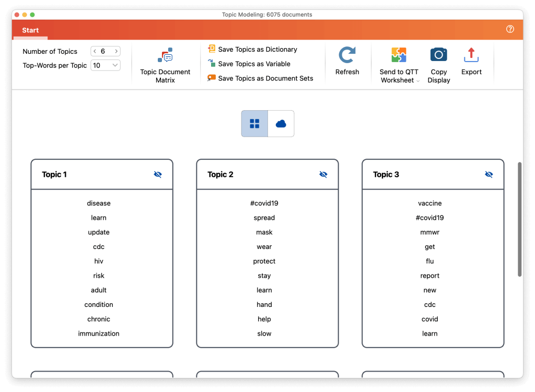The image size is (535, 392).
Task: Open the Topic Document Matrix
Action: click(166, 64)
